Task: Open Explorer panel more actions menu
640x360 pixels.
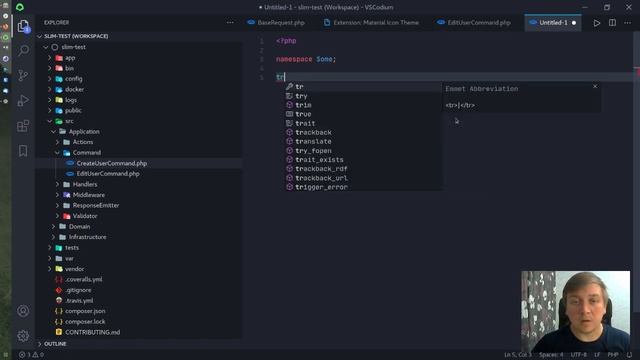Action: [x=230, y=22]
